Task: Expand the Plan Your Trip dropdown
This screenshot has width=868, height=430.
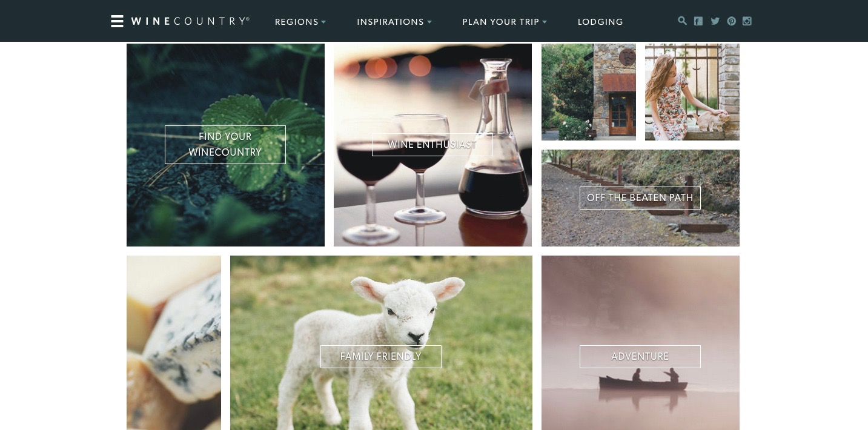Action: [505, 22]
